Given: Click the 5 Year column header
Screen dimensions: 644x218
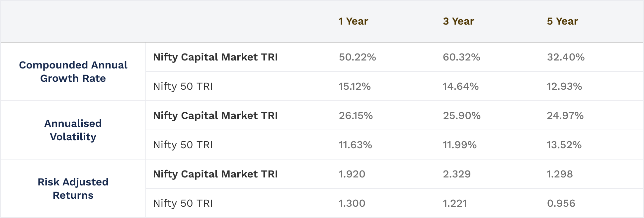Looking at the screenshot, I should coord(562,21).
